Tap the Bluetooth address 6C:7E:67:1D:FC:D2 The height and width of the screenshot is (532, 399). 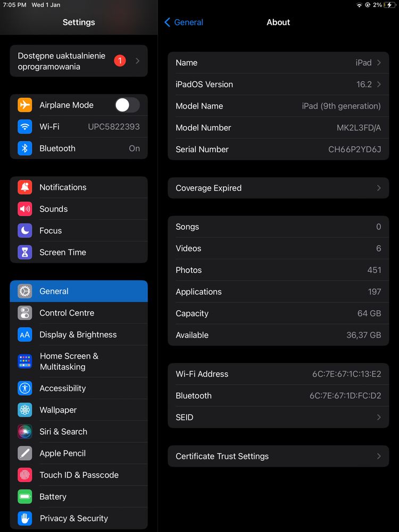pyautogui.click(x=345, y=396)
